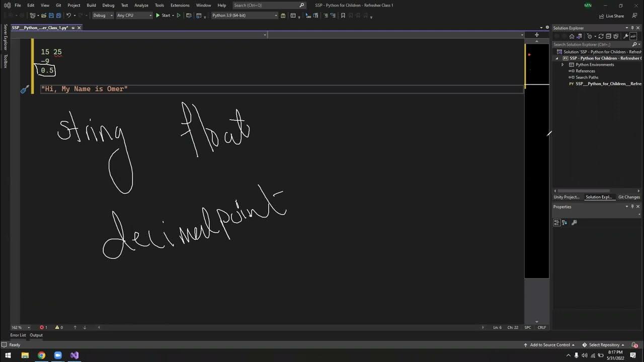The height and width of the screenshot is (362, 644).
Task: Open the Extensions menu
Action: [180, 5]
